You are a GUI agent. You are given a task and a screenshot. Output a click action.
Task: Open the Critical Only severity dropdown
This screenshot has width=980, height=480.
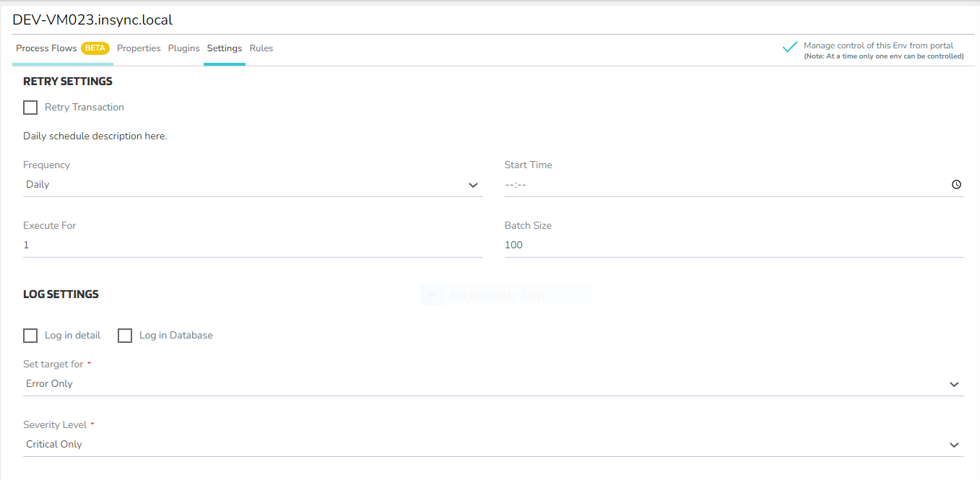(484, 445)
